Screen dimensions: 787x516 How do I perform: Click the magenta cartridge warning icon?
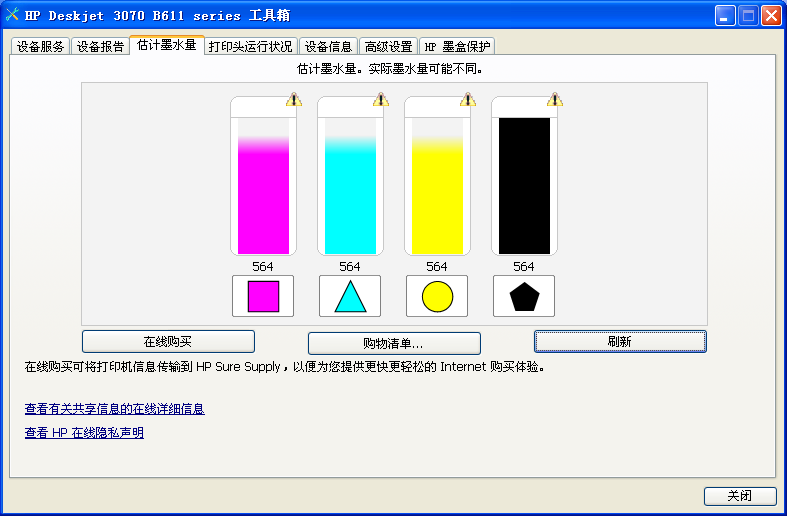(x=294, y=99)
